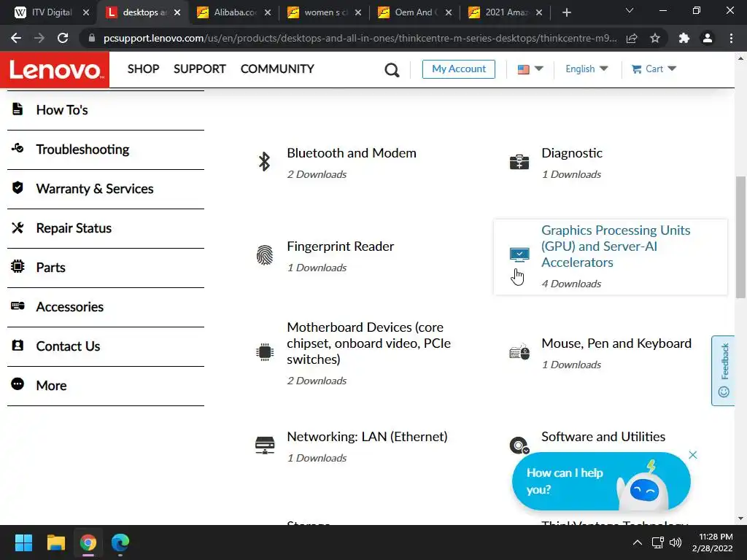Screen dimensions: 747x560
Task: Expand the Cart dropdown
Action: pyautogui.click(x=654, y=69)
